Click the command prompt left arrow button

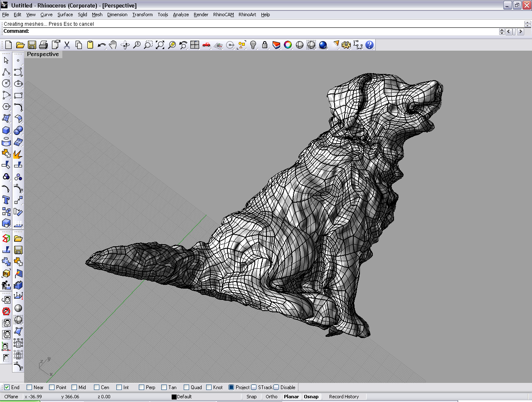point(509,32)
